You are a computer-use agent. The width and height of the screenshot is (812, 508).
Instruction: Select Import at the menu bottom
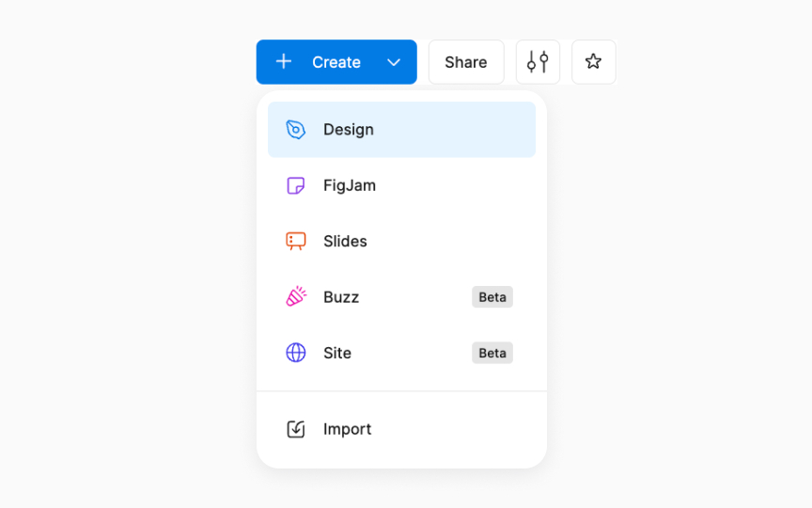pyautogui.click(x=401, y=429)
